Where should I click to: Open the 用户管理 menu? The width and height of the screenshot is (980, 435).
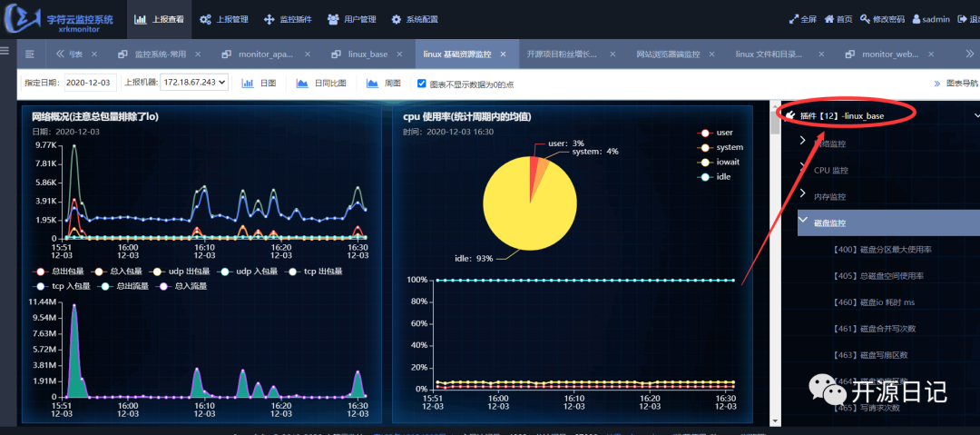(352, 19)
